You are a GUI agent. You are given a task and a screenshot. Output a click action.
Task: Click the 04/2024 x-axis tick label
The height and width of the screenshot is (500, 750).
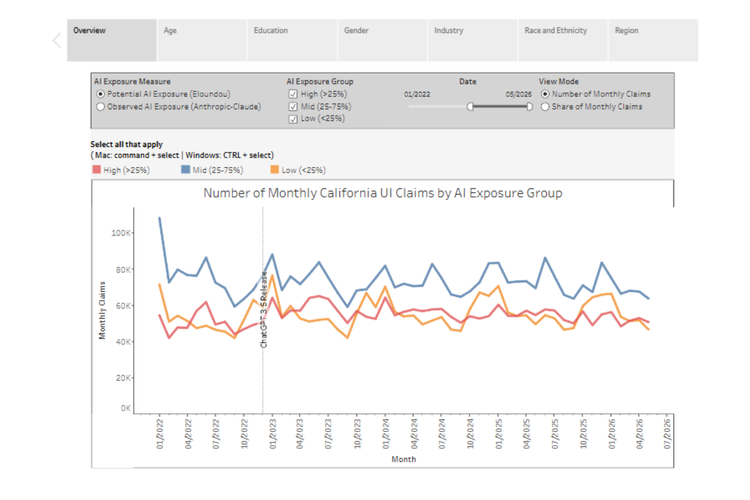point(414,434)
